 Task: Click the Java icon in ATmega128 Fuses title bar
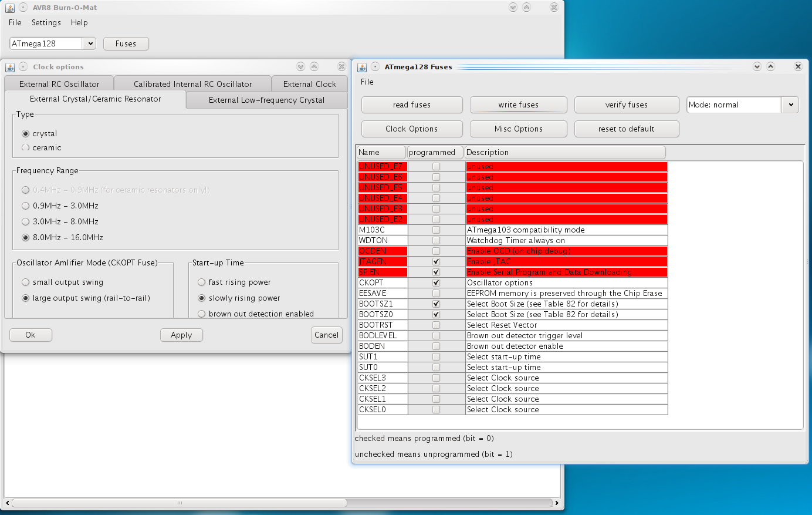tap(362, 67)
